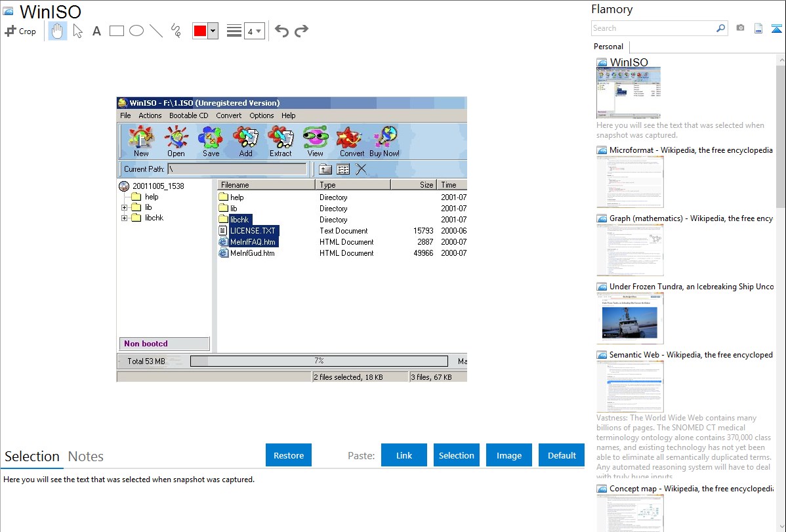This screenshot has width=786, height=532.
Task: Click the Paste Image button
Action: (x=509, y=455)
